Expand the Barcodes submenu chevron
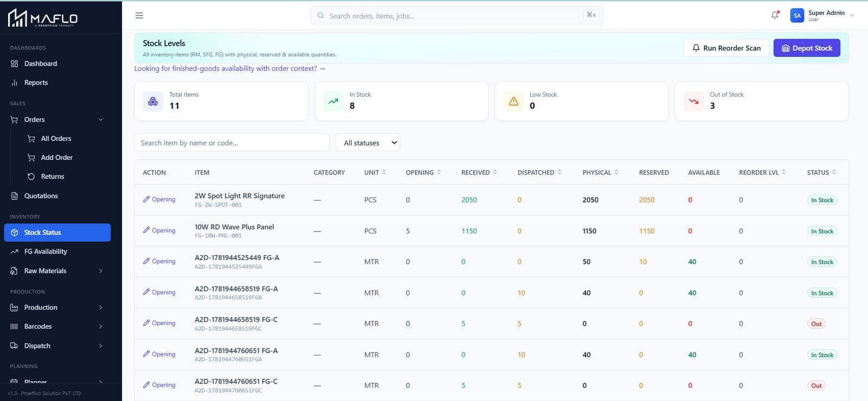The image size is (868, 401). tap(101, 326)
